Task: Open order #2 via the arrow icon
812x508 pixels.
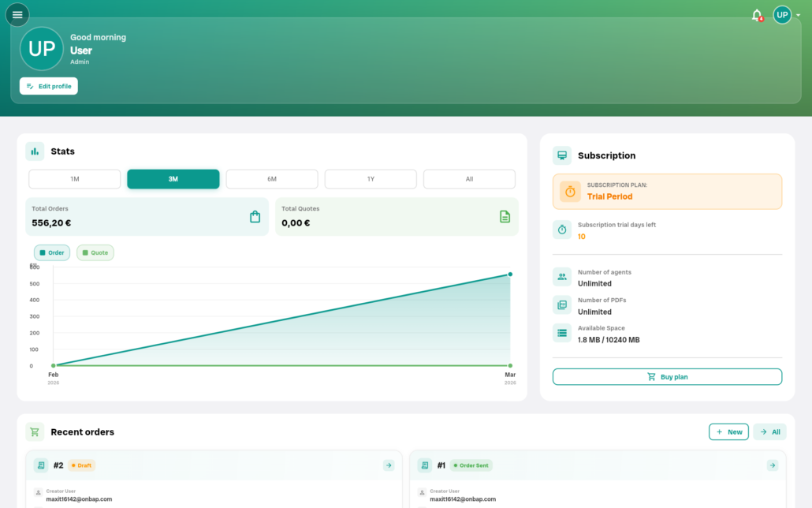Action: point(388,465)
